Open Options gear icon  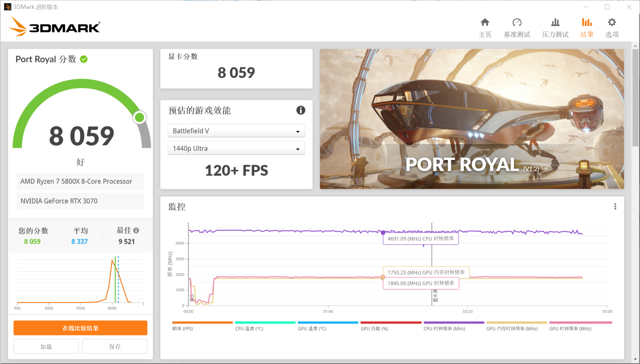tap(612, 23)
